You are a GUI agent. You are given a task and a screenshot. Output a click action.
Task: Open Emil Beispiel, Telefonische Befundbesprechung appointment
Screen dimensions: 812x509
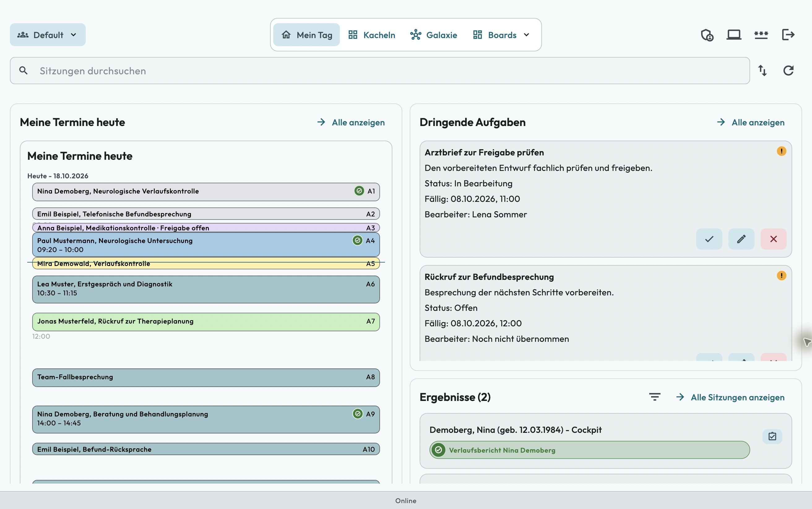pos(206,214)
